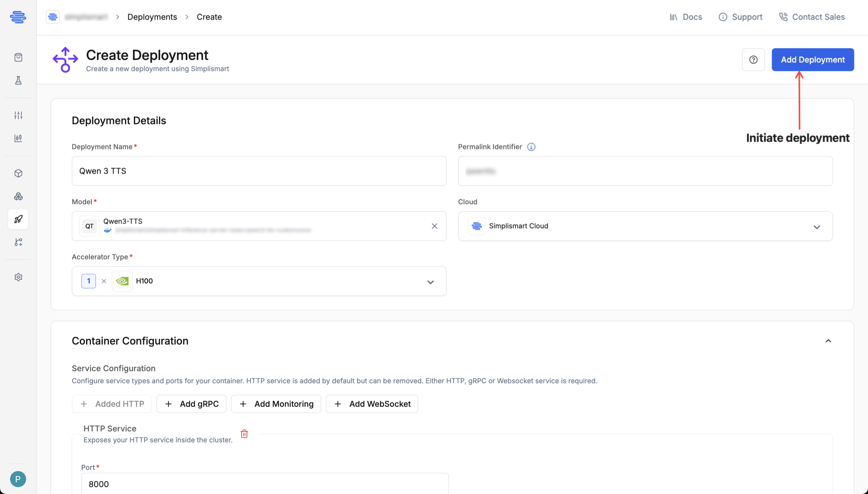Screen dimensions: 868x494
Task: Click the Simplismart Cloud logo icon
Action: (x=476, y=226)
